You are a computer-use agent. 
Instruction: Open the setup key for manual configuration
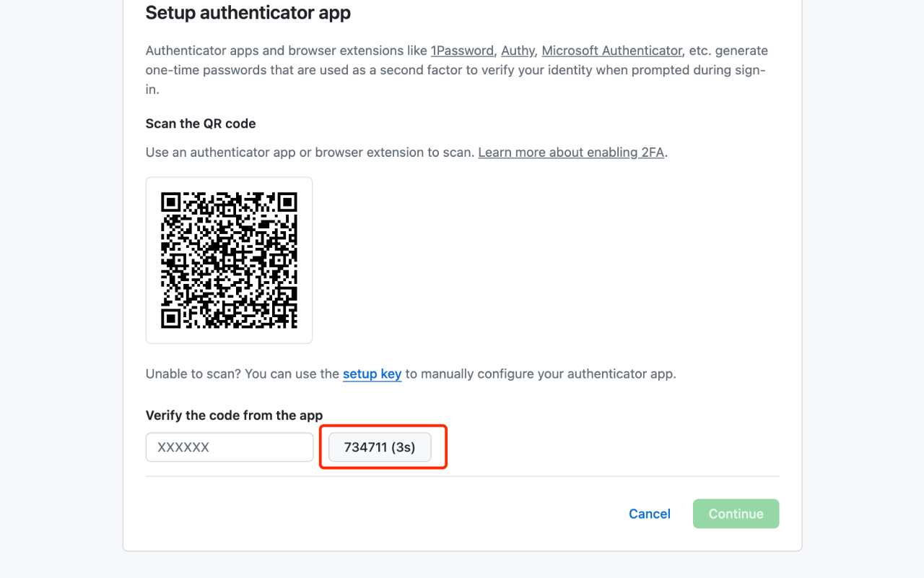point(372,374)
